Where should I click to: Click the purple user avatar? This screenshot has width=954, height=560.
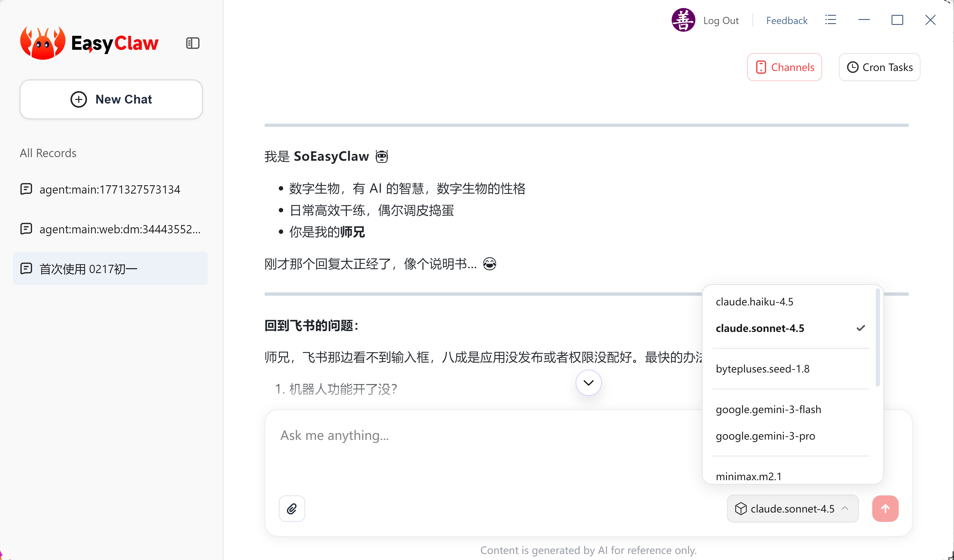(683, 20)
